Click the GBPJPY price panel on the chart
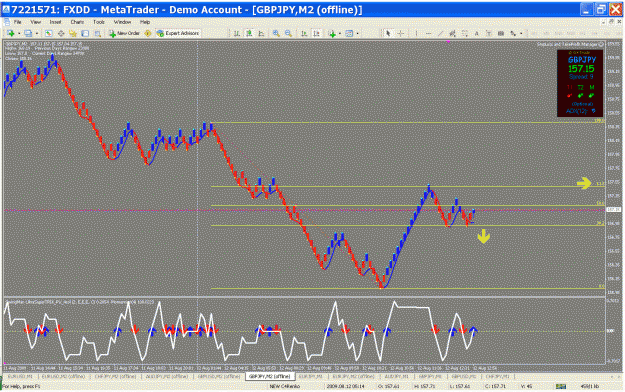The width and height of the screenshot is (625, 392). 580,83
